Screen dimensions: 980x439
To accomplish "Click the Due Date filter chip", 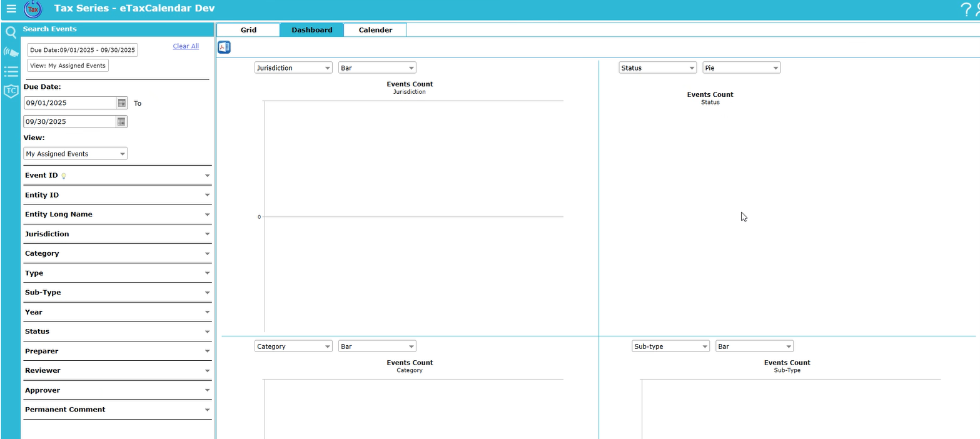I will (x=82, y=50).
